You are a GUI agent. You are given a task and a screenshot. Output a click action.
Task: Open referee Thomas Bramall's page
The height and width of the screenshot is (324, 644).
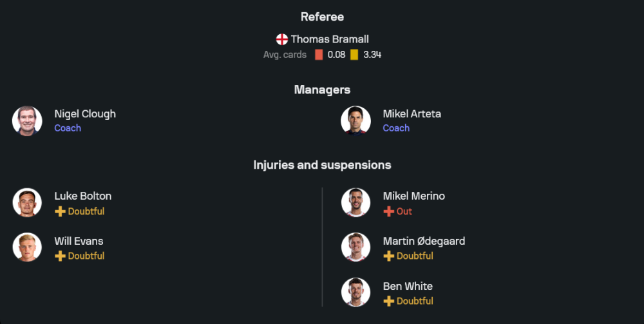[x=330, y=39]
